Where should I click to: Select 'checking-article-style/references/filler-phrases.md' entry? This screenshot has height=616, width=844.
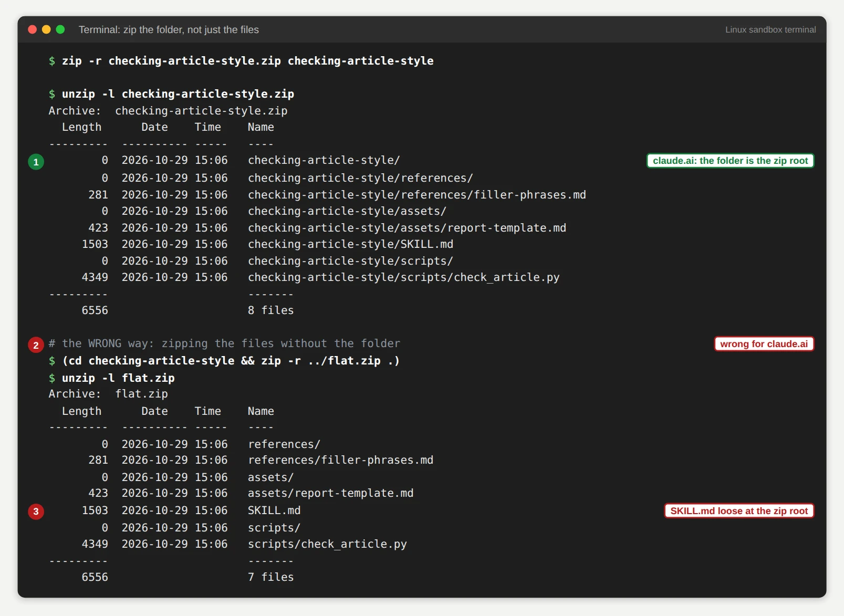tap(416, 195)
